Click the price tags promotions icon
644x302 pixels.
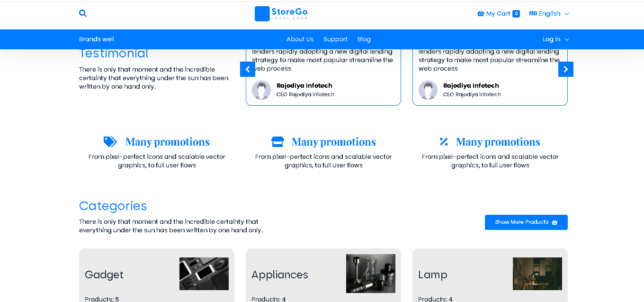click(x=110, y=142)
